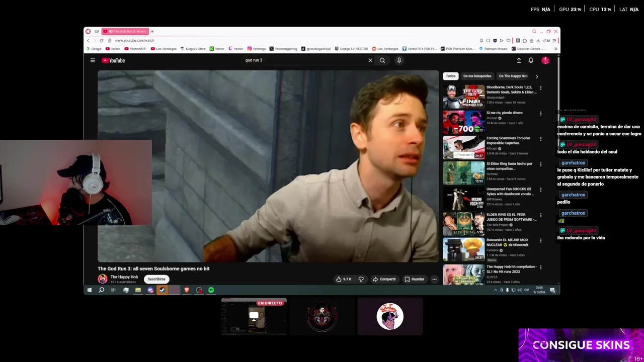Click the 'CONSIGUE SKINS' banner
The image size is (644, 362).
point(581,345)
